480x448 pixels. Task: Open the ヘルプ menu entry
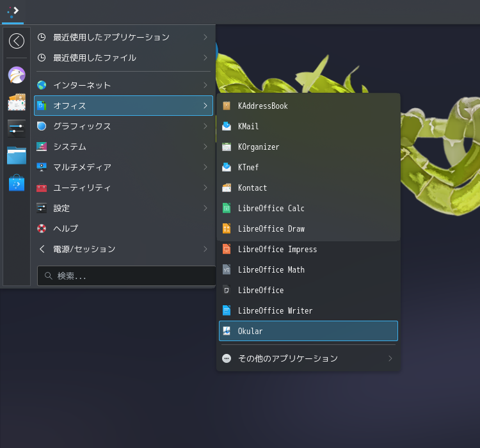tap(124, 228)
